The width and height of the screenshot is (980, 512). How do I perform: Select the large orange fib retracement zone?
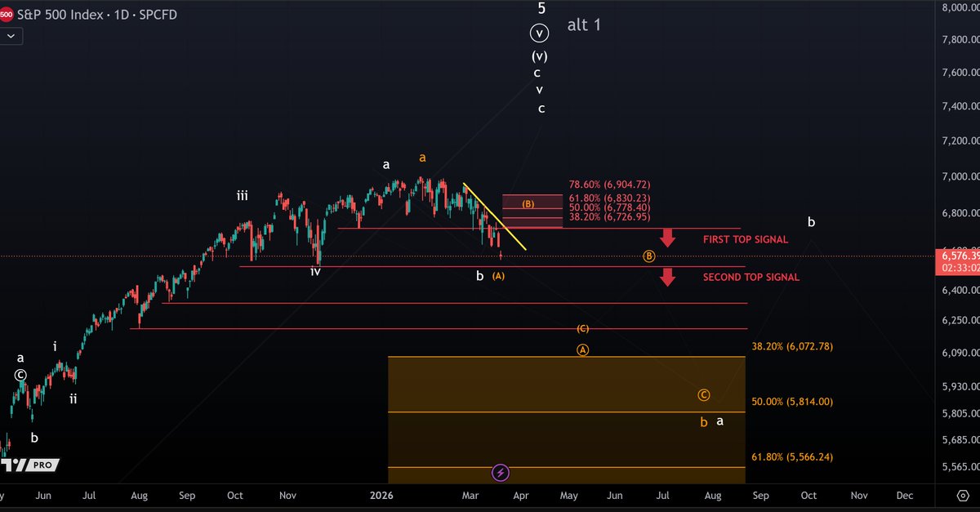(567, 419)
